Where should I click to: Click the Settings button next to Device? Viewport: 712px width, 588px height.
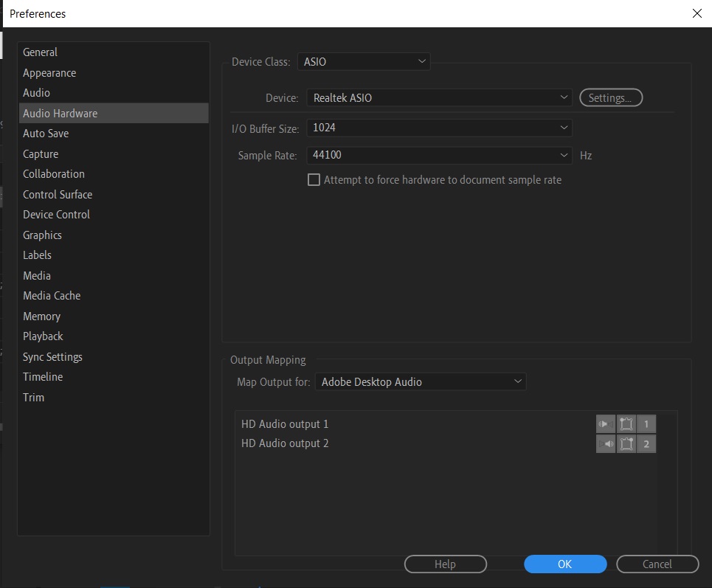pyautogui.click(x=611, y=97)
